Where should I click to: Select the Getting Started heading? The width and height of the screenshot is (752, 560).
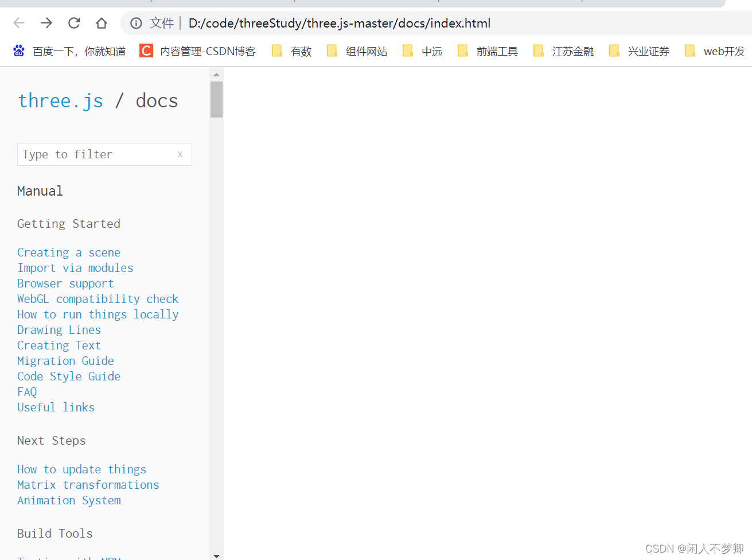69,224
